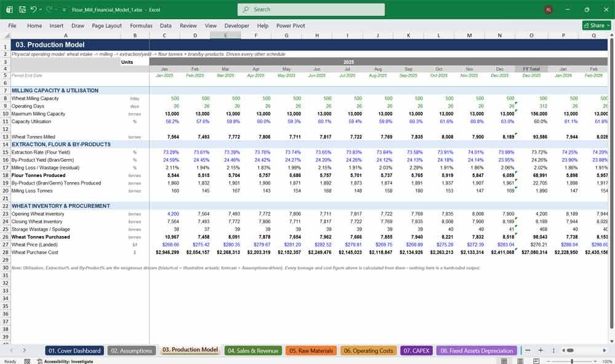Screen dimensions: 615x364
Task: Click the horizontal scrollbar thumb
Action: (x=570, y=350)
